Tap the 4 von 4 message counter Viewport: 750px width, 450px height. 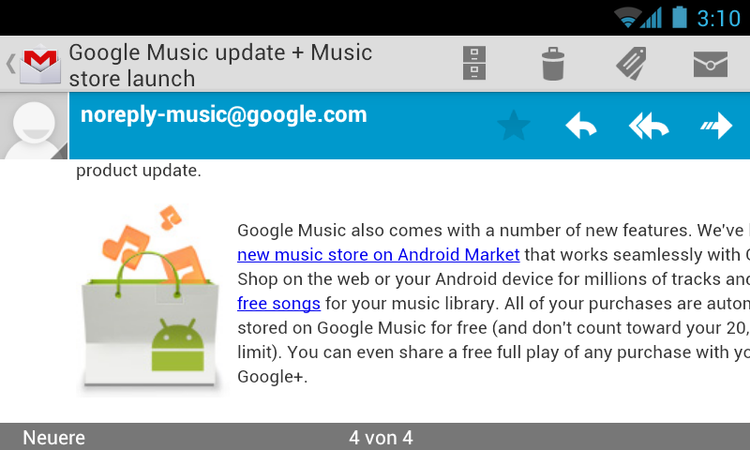(381, 438)
